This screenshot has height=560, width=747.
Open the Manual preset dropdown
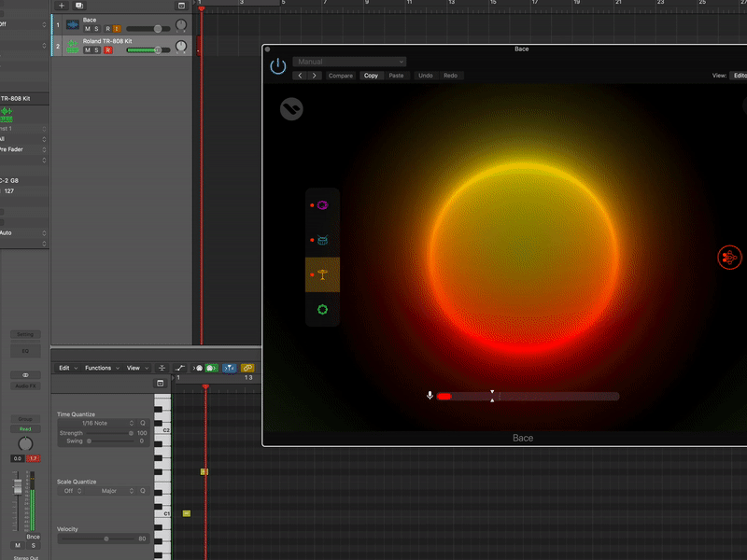point(349,62)
